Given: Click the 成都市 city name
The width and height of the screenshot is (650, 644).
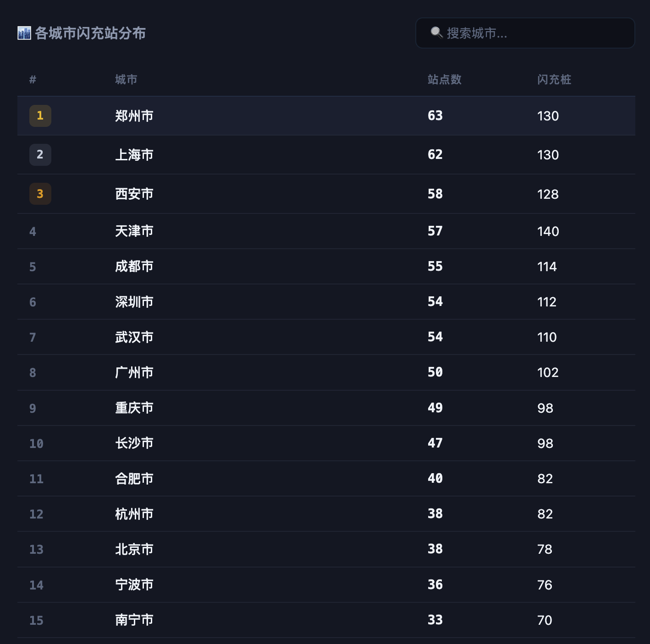Looking at the screenshot, I should 134,266.
